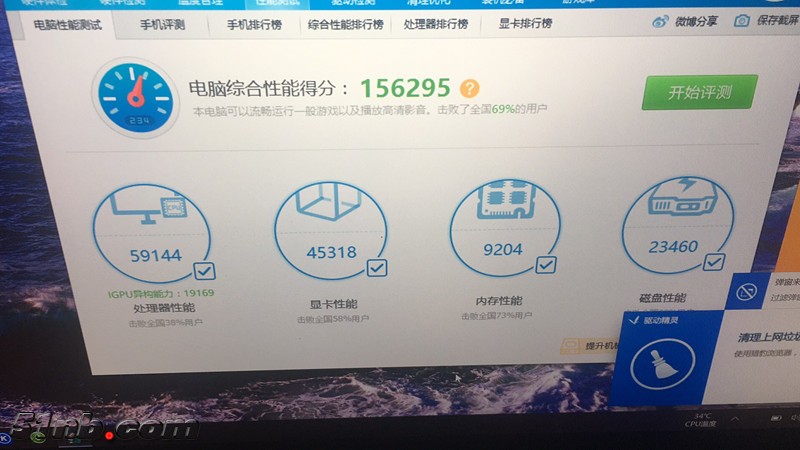Image resolution: width=800 pixels, height=450 pixels.
Task: Click the battery icon in the system tray
Action: point(776,418)
